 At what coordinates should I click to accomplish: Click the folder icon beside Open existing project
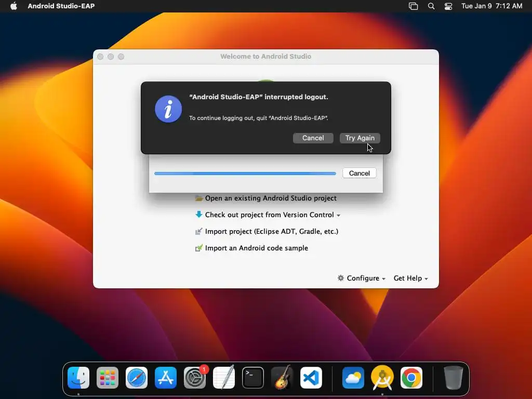[x=199, y=198]
